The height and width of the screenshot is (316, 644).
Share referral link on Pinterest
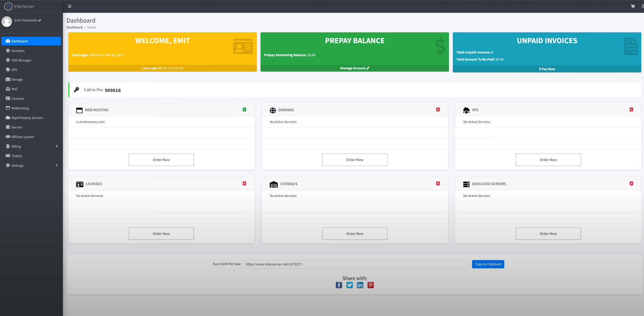(371, 285)
